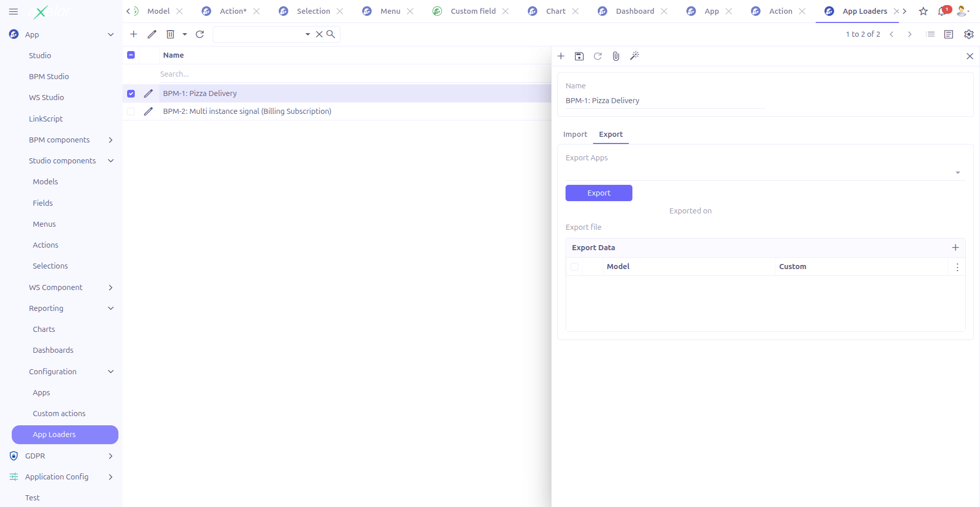
Task: Click the Name input field in details panel
Action: point(665,101)
